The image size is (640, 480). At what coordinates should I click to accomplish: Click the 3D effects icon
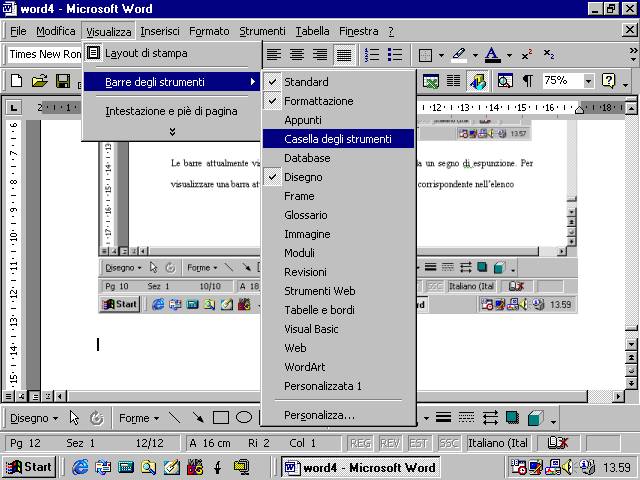pyautogui.click(x=535, y=418)
